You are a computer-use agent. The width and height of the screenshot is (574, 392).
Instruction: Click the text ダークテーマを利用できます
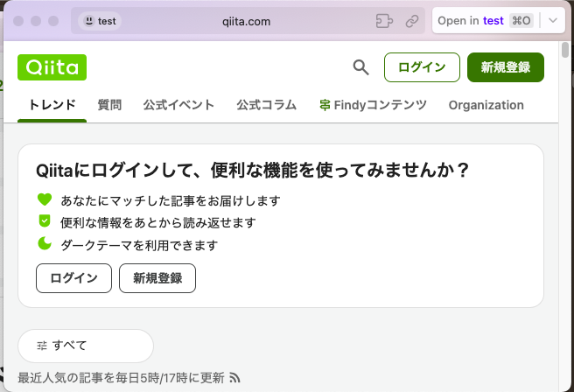(139, 244)
